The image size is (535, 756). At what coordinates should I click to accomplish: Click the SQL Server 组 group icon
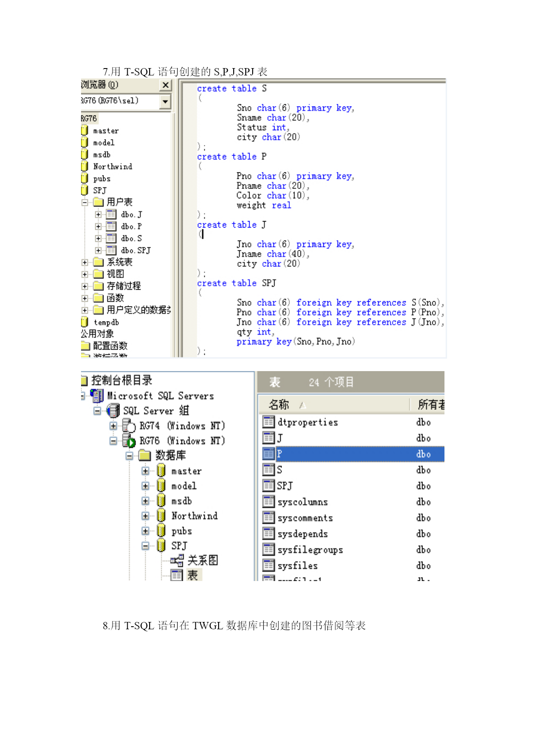(113, 410)
